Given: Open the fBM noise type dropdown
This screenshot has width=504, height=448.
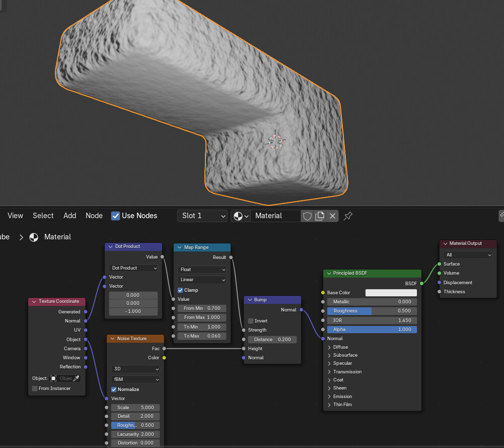Looking at the screenshot, I should pyautogui.click(x=135, y=379).
